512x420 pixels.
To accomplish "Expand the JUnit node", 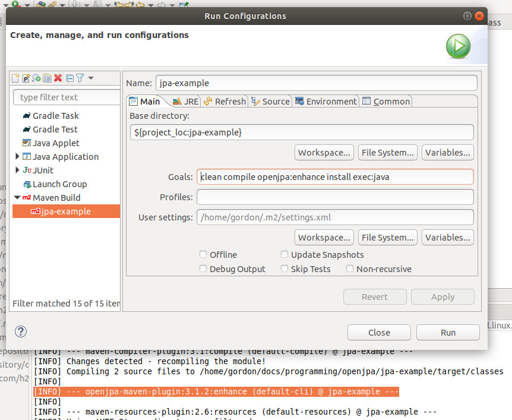I will 17,170.
